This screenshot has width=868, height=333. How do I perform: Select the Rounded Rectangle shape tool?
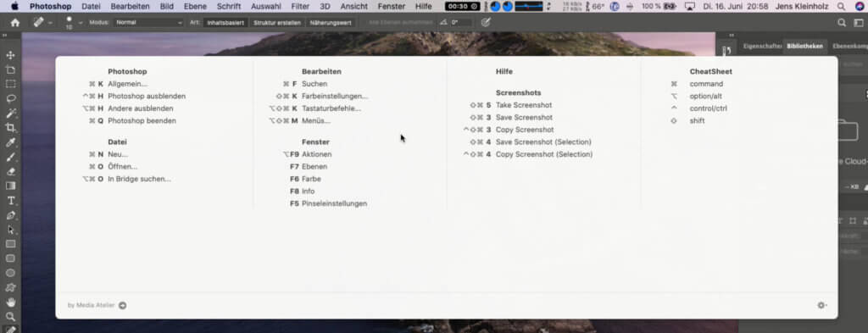10,258
